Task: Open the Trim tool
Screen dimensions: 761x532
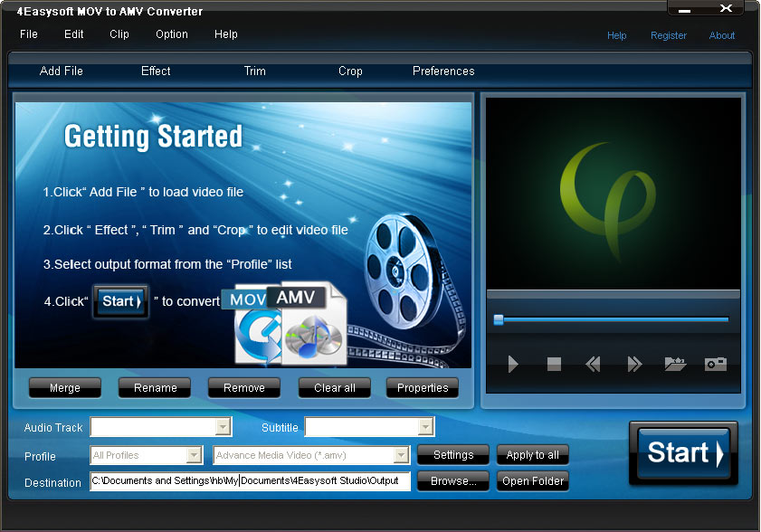Action: pyautogui.click(x=254, y=71)
